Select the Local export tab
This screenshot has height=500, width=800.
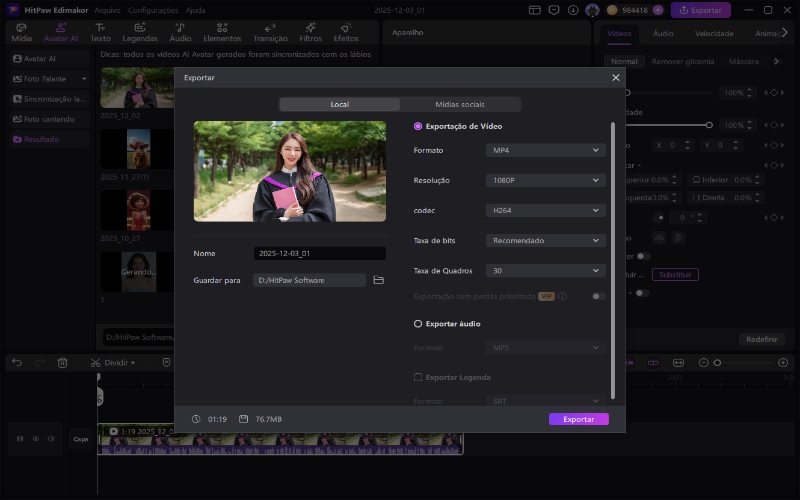tap(339, 104)
